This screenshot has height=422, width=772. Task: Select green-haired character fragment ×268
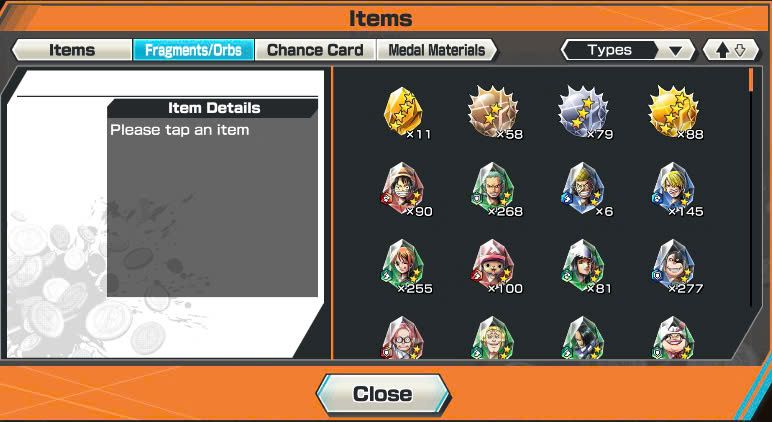tap(493, 189)
